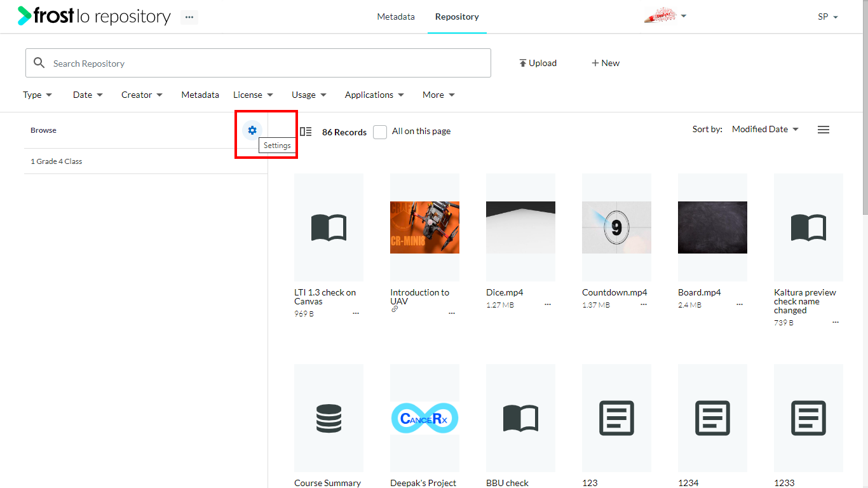Toggle the list/grid view icon beside 86 Records
868x488 pixels.
pos(306,132)
